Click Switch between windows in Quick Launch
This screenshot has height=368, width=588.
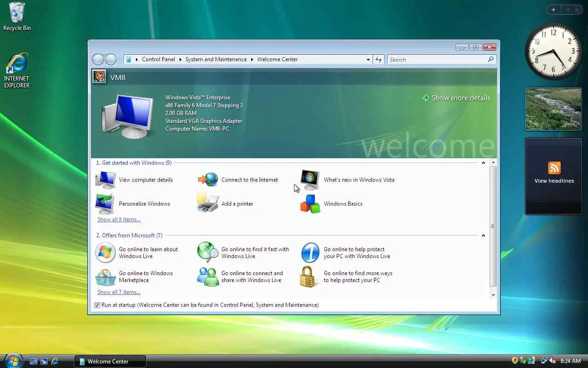click(44, 361)
